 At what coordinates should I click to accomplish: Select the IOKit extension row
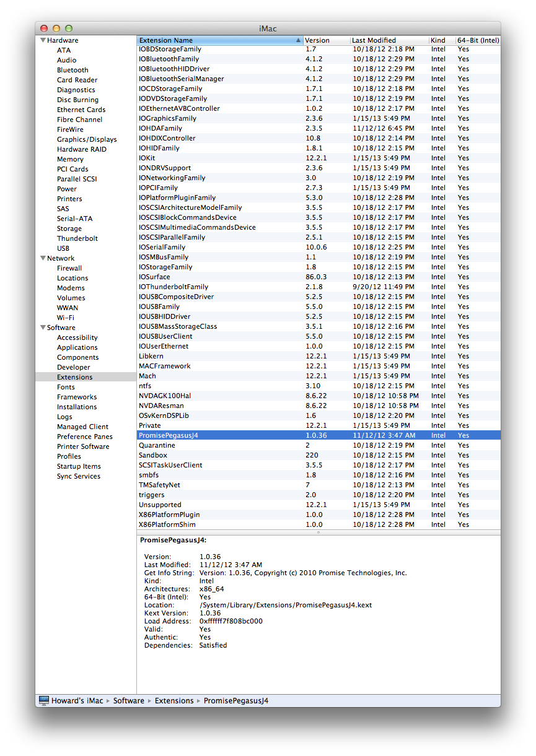coord(319,158)
